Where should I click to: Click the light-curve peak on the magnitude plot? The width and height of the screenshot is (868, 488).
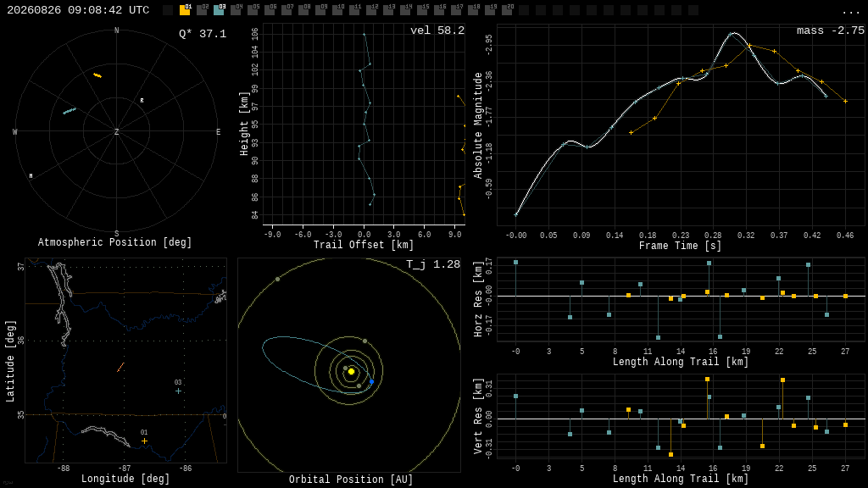(x=732, y=34)
